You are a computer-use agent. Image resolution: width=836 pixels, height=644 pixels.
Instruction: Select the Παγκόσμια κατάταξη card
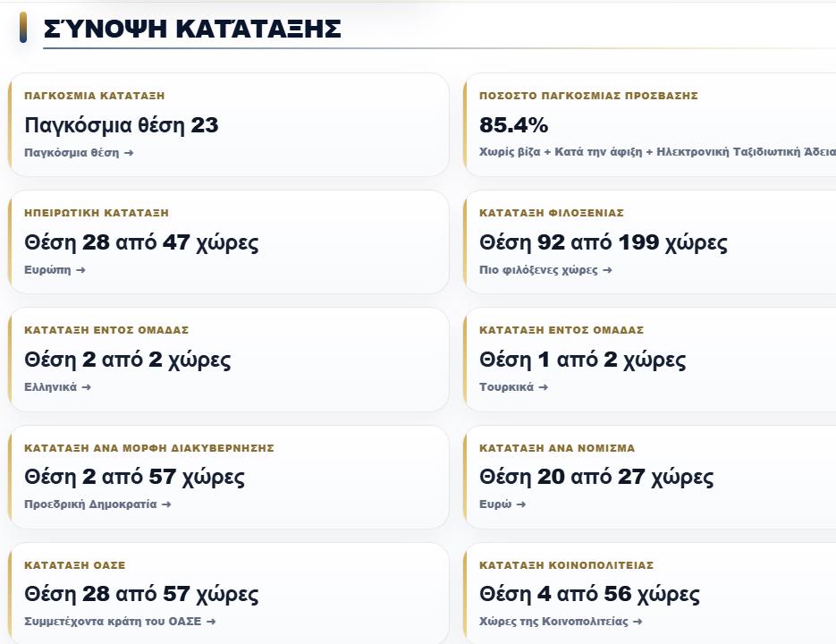point(229,124)
